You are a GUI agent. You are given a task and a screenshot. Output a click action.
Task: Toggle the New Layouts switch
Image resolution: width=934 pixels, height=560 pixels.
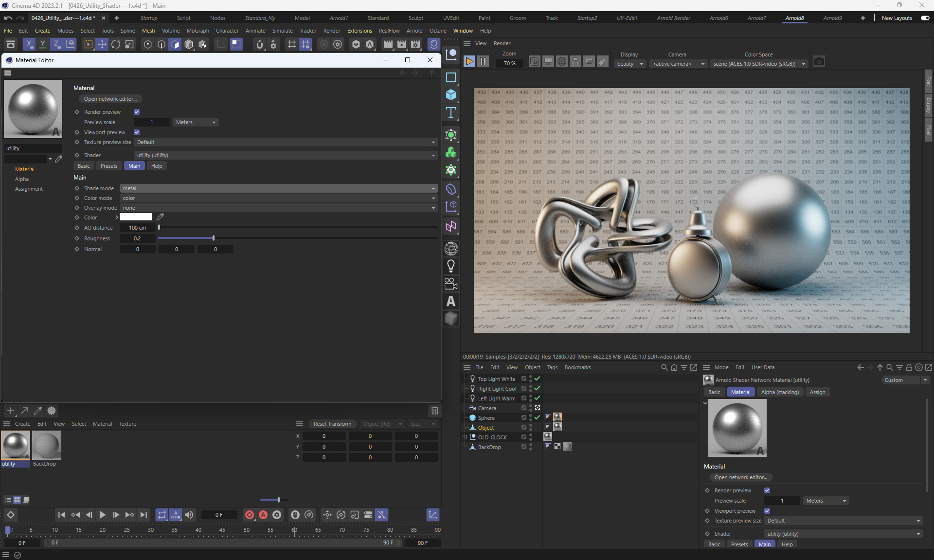point(925,18)
